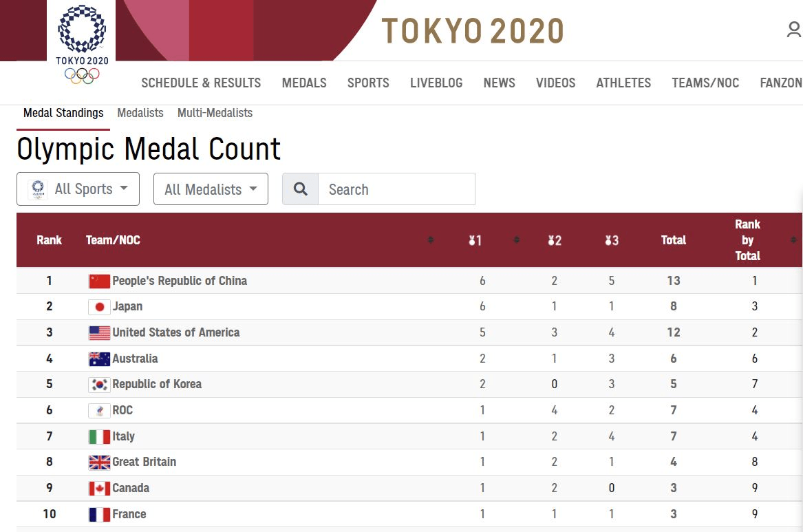This screenshot has height=532, width=803.
Task: Go to Schedule & Results menu
Action: click(201, 83)
